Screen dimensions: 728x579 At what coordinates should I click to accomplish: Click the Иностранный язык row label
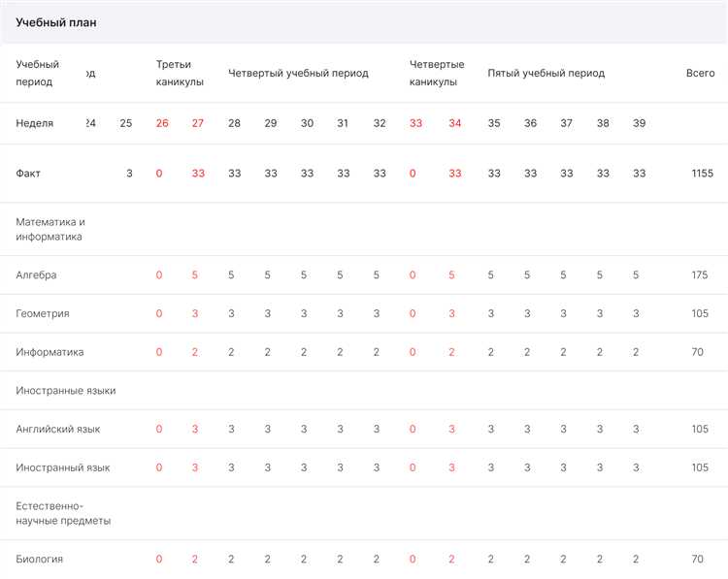coord(63,467)
